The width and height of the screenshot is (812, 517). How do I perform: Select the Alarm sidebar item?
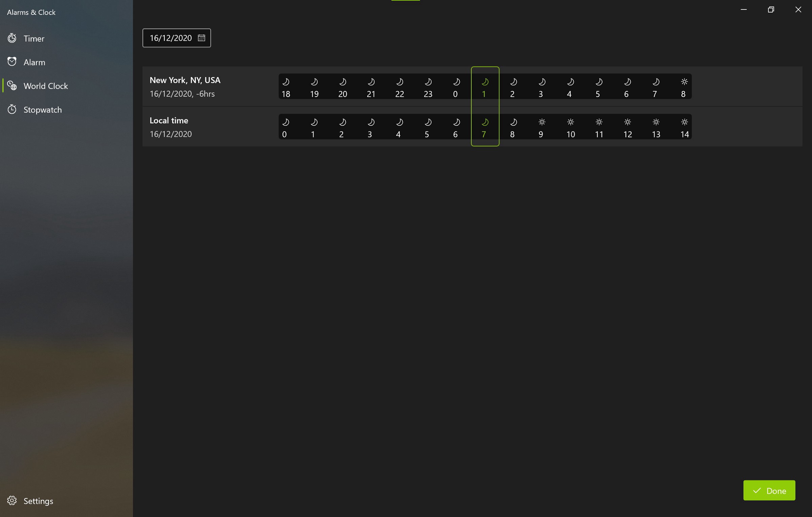34,62
